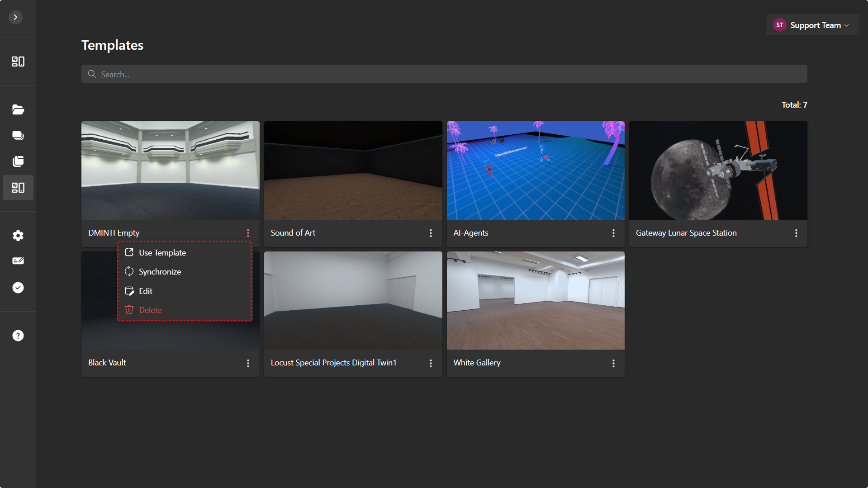
Task: Expand the Support Team account dropdown
Action: [x=812, y=25]
